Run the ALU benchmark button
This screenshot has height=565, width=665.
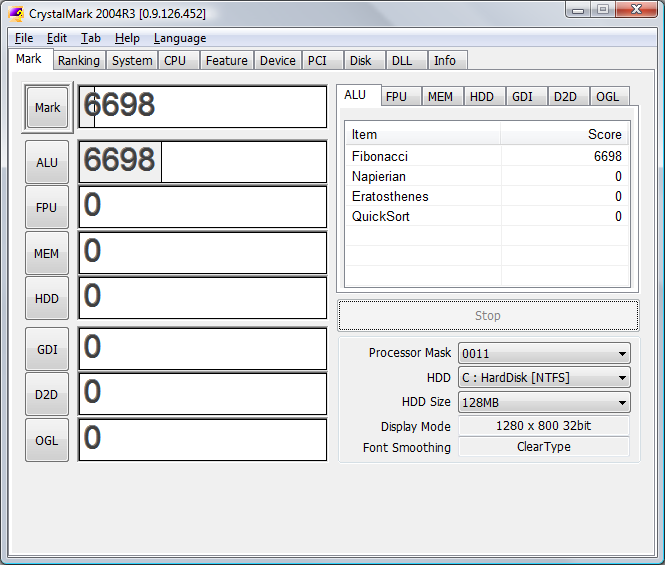(x=47, y=162)
